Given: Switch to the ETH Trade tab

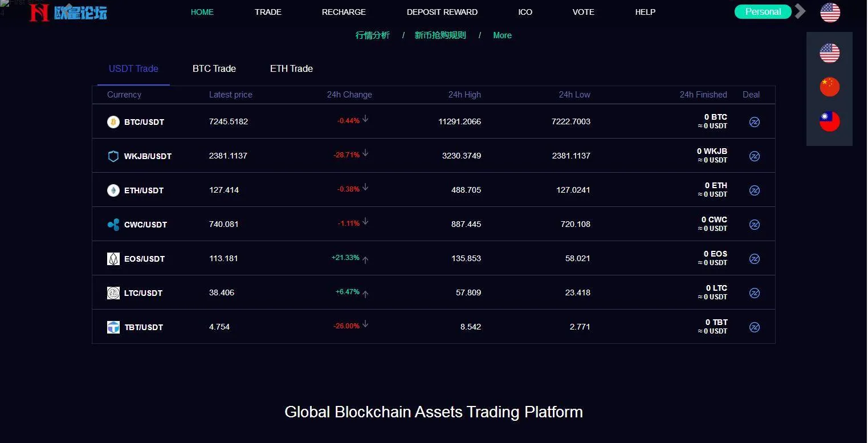Looking at the screenshot, I should [x=291, y=68].
